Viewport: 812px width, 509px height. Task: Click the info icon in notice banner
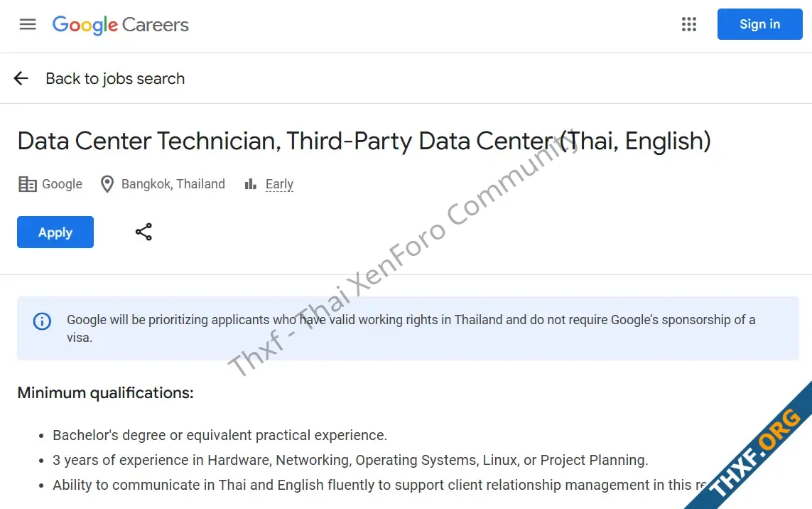pos(42,321)
